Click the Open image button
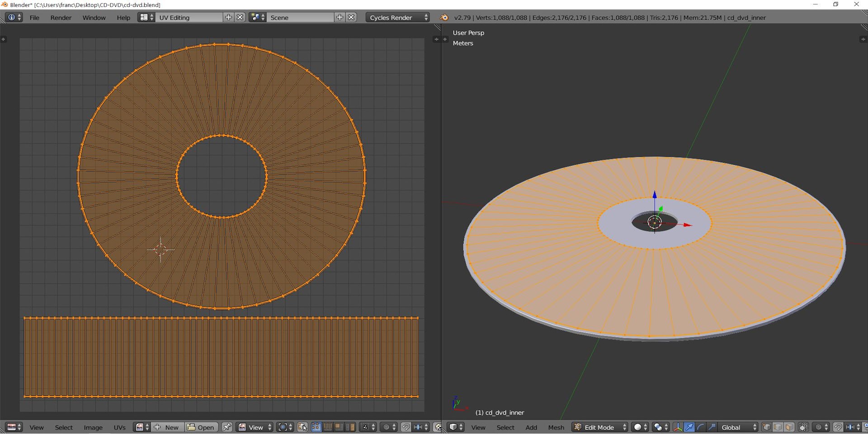 click(201, 427)
